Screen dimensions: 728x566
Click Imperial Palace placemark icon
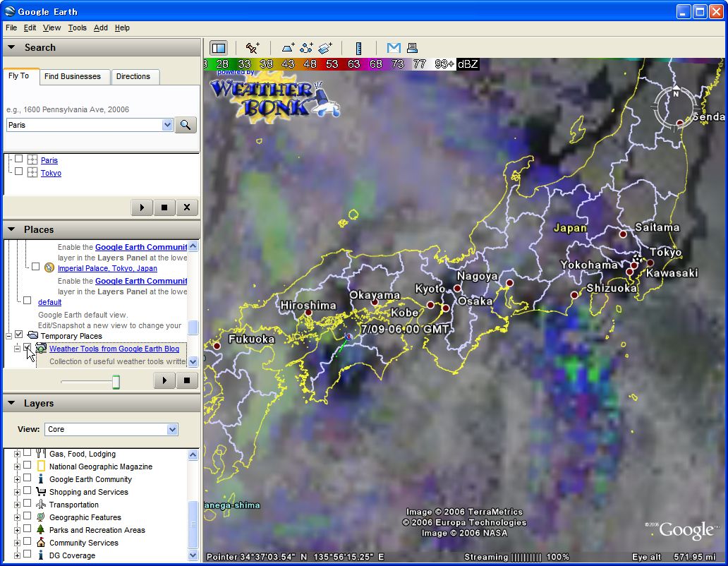[49, 267]
